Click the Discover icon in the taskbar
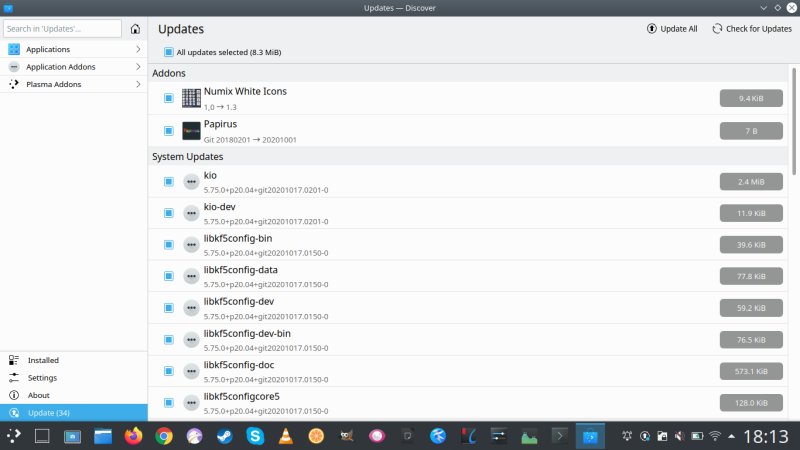This screenshot has height=450, width=800. [590, 436]
